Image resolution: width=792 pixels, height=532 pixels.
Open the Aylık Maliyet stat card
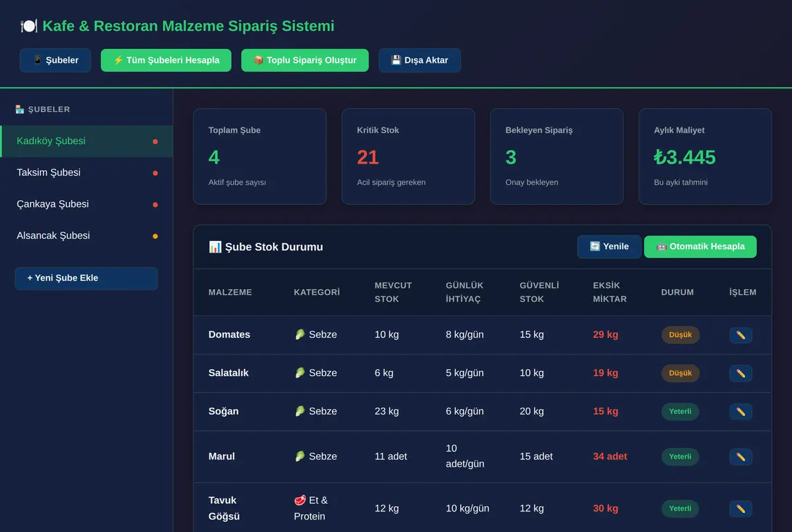pos(706,156)
